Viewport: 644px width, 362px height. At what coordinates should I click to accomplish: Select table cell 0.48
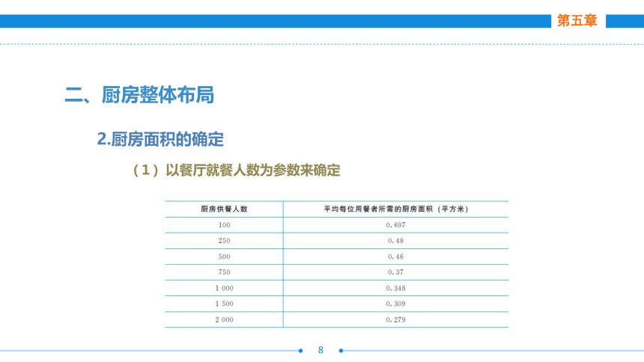[x=395, y=241]
